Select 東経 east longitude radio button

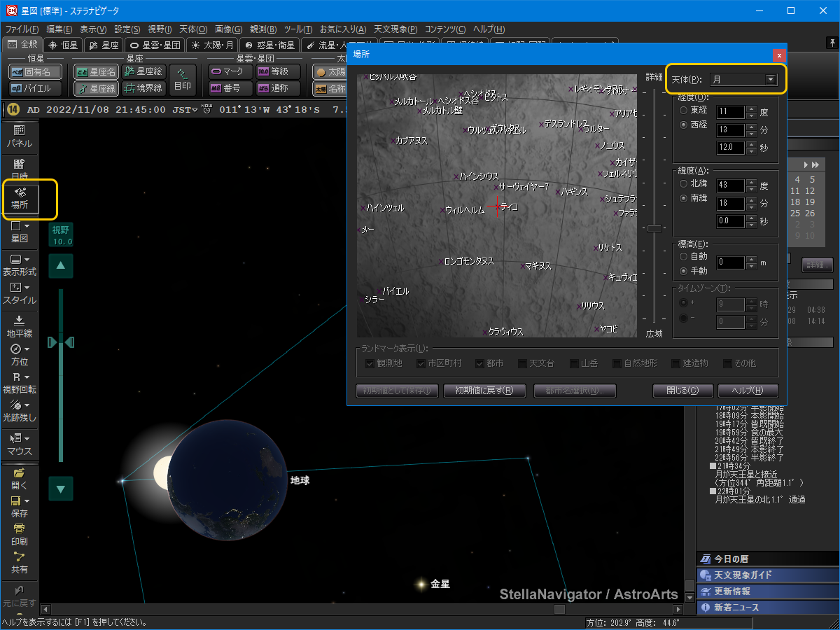click(684, 111)
